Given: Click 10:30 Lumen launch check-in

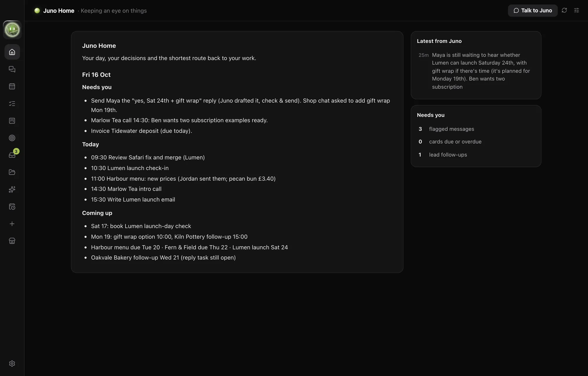Looking at the screenshot, I should coord(130,168).
